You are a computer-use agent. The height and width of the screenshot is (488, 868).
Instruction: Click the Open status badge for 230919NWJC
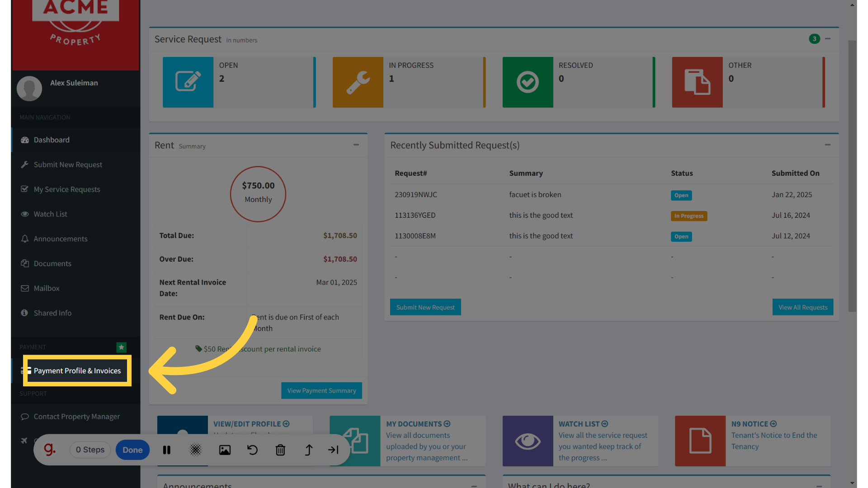pos(681,195)
